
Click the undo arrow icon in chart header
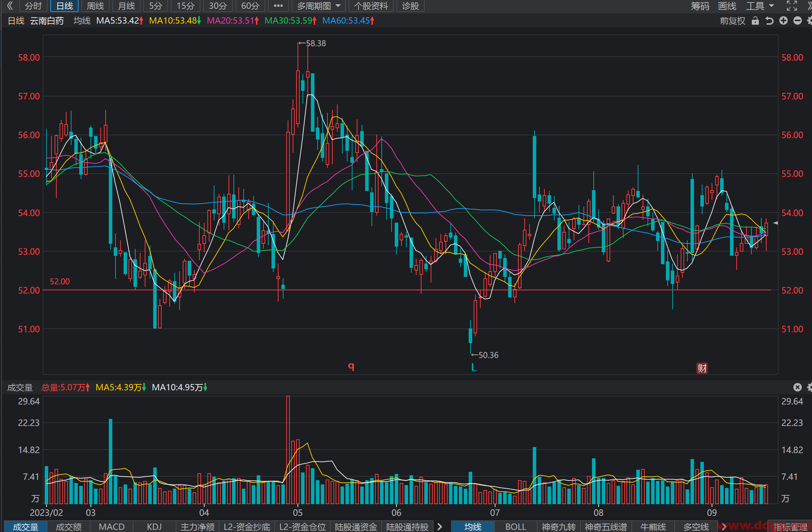coord(769,21)
